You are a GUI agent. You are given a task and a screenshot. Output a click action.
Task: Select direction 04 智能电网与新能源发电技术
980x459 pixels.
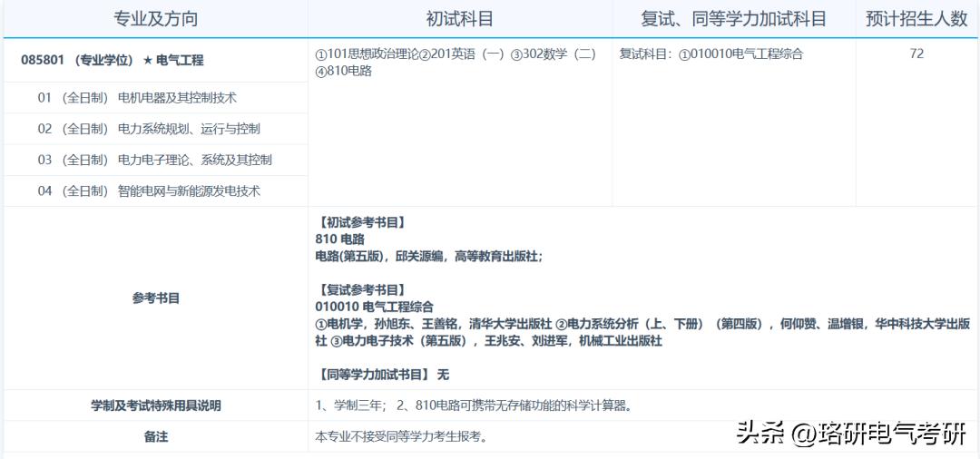tap(156, 191)
